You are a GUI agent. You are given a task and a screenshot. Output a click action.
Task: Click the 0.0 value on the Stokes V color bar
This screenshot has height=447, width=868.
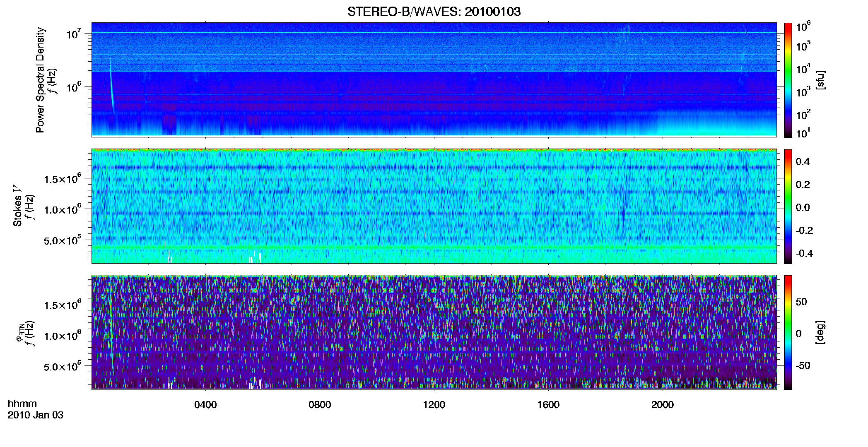click(803, 207)
